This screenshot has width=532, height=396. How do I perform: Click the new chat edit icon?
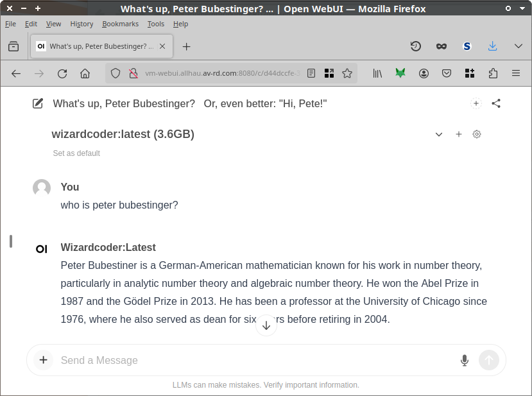[38, 103]
